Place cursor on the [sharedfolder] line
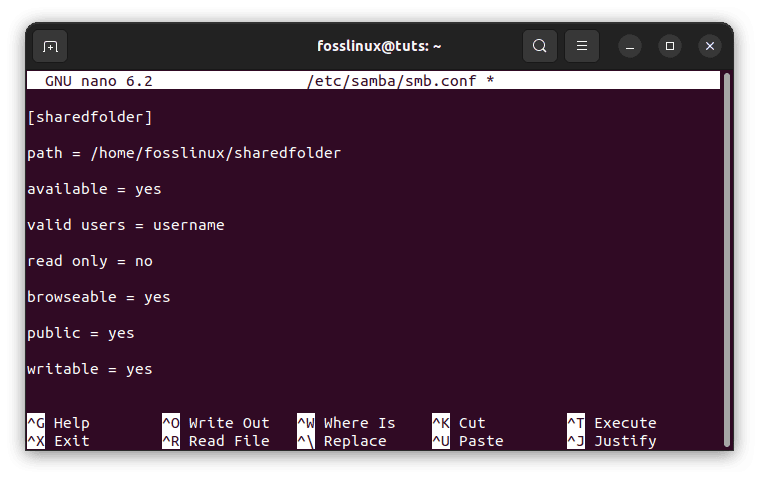Image resolution: width=759 pixels, height=479 pixels. [90, 117]
